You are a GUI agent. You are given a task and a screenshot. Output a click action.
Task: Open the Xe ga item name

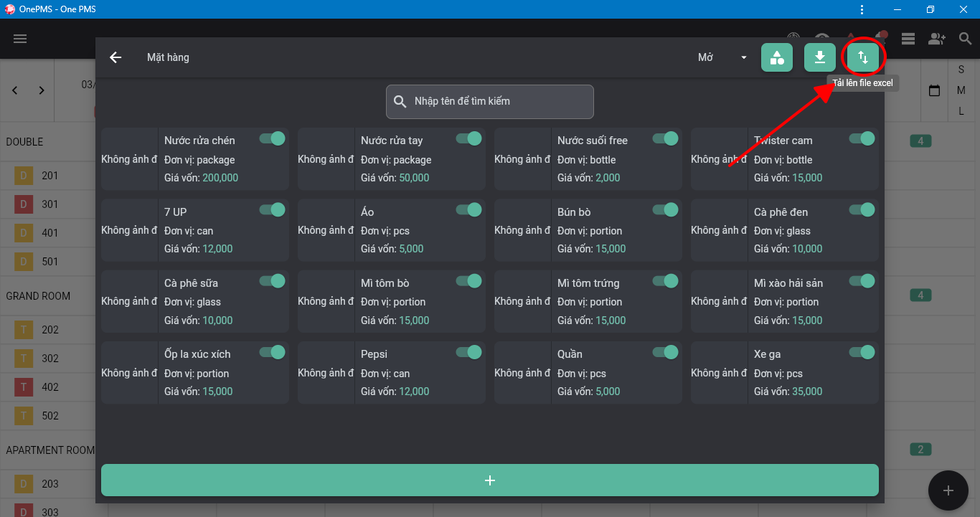[768, 354]
